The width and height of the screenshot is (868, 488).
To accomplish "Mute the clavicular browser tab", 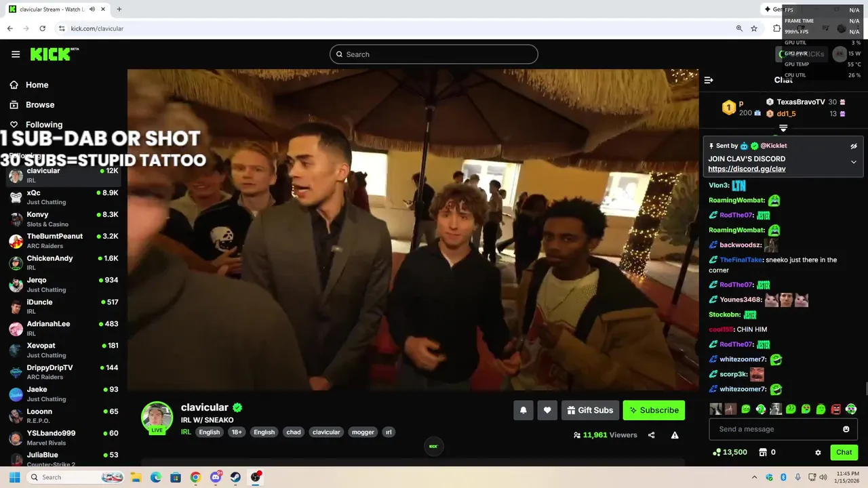I will [92, 9].
